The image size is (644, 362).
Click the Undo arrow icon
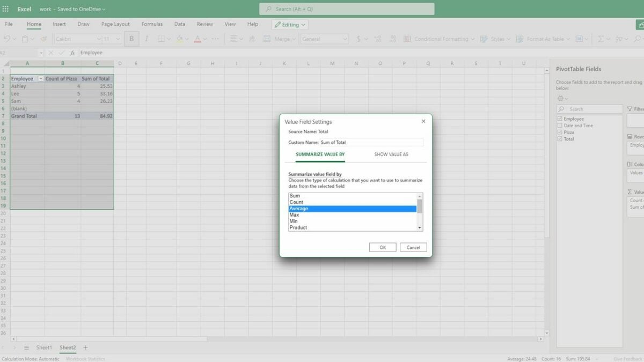pyautogui.click(x=7, y=39)
